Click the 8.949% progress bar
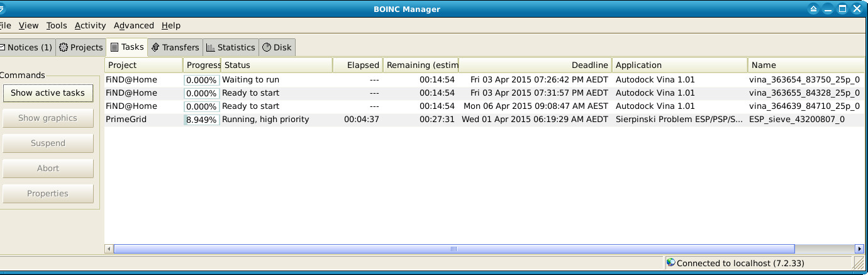 click(x=201, y=120)
